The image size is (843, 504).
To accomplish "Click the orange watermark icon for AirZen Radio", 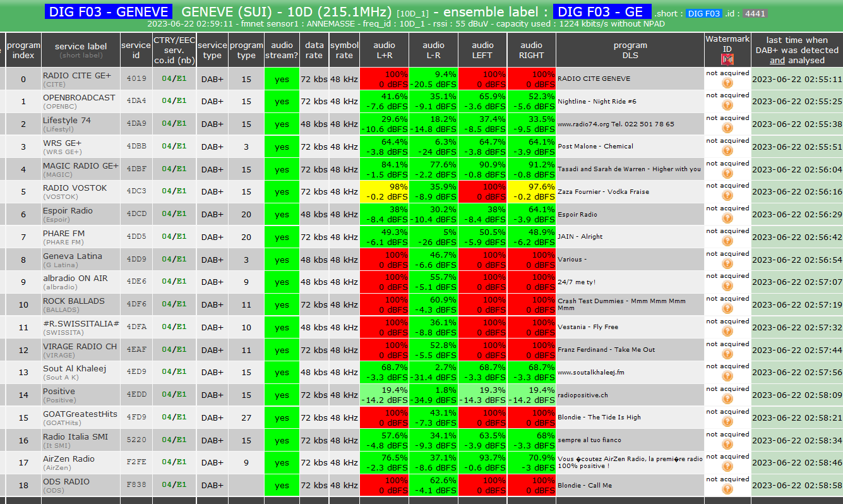I will coord(727,467).
